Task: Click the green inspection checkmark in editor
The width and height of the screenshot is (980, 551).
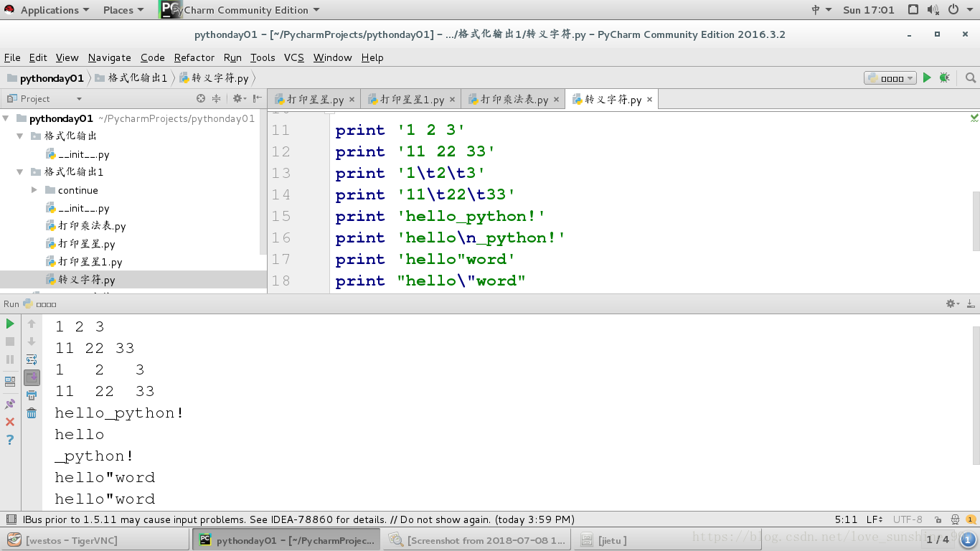Action: 974,117
